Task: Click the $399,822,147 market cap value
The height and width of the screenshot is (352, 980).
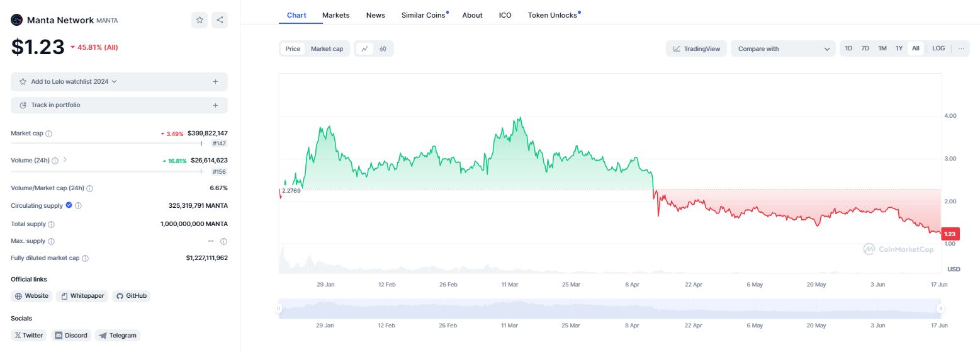Action: tap(208, 133)
